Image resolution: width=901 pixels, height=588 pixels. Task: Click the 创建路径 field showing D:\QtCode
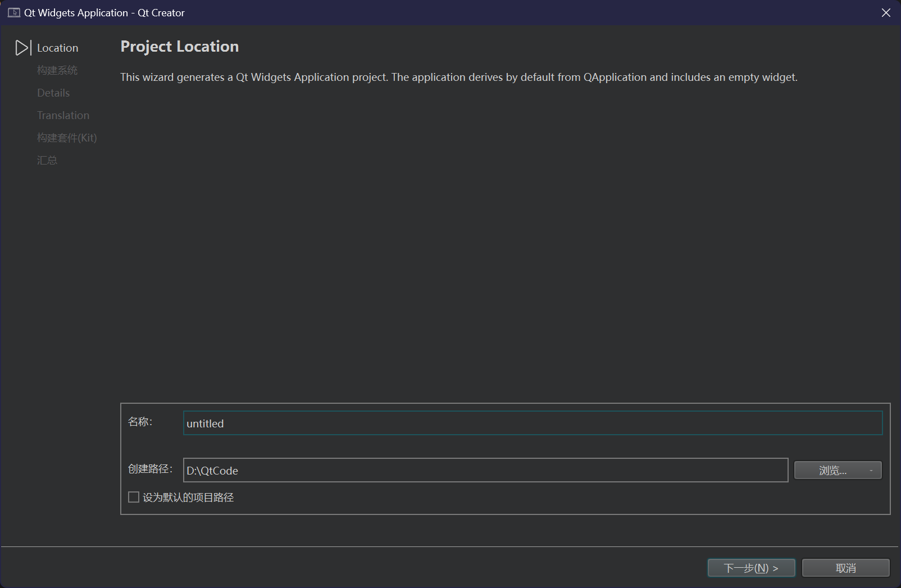[x=485, y=470]
